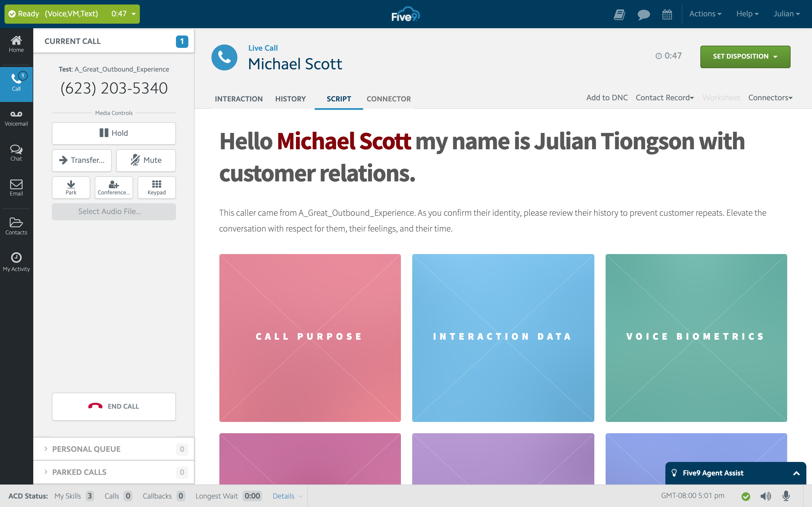The height and width of the screenshot is (507, 812).
Task: Click the speaker volume icon
Action: (x=765, y=496)
